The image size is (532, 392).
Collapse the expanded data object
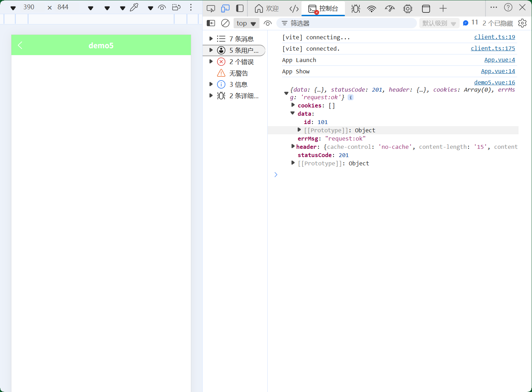(292, 113)
